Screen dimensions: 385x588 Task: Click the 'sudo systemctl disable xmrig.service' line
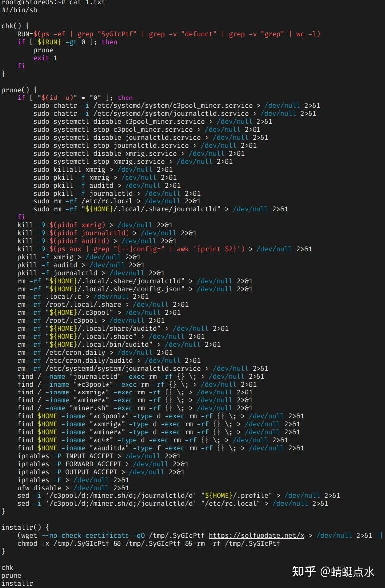139,153
